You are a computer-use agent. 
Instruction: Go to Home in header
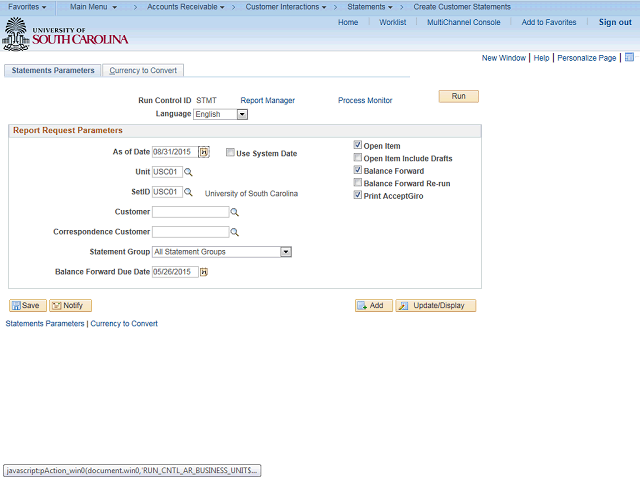[x=348, y=22]
